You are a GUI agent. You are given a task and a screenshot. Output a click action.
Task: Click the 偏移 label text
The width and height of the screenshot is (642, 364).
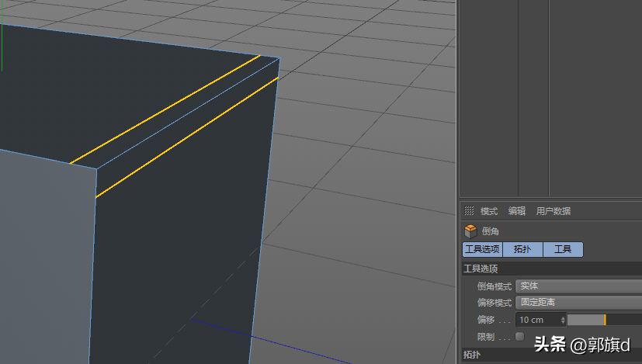486,319
